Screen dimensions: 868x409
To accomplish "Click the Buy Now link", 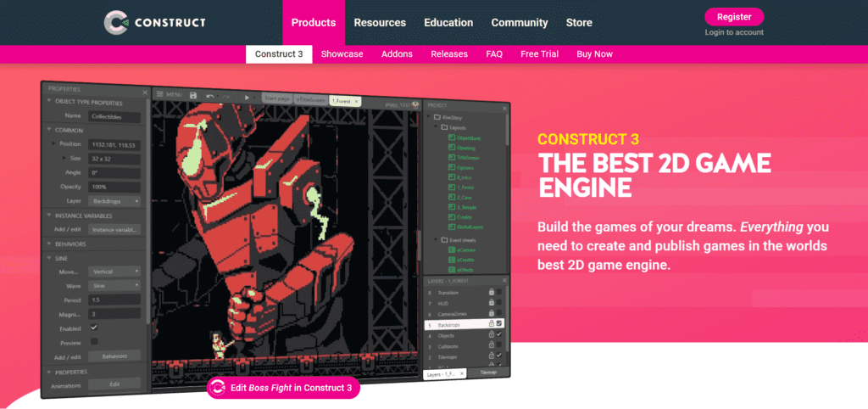I will (x=594, y=54).
